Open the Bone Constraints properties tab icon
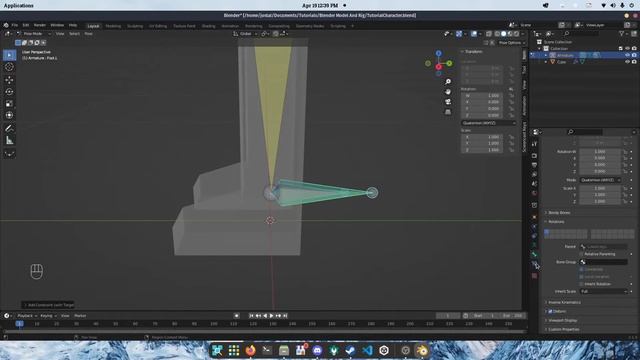Image resolution: width=640 pixels, height=360 pixels. click(534, 264)
